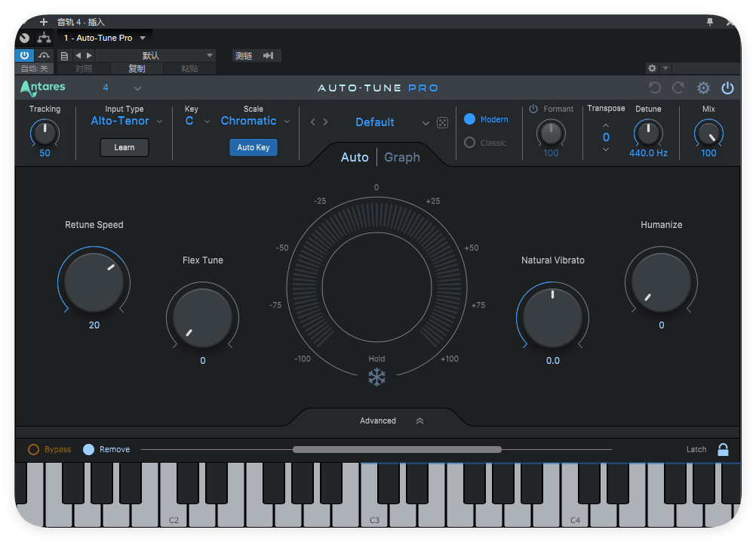The image size is (756, 542).
Task: Click the 440.0 Hz detune value
Action: [x=648, y=152]
